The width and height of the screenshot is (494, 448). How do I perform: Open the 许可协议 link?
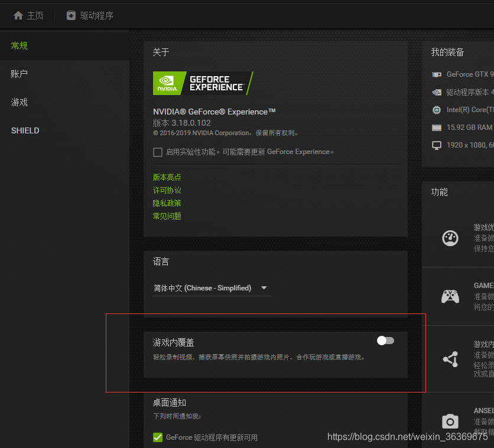(x=167, y=190)
